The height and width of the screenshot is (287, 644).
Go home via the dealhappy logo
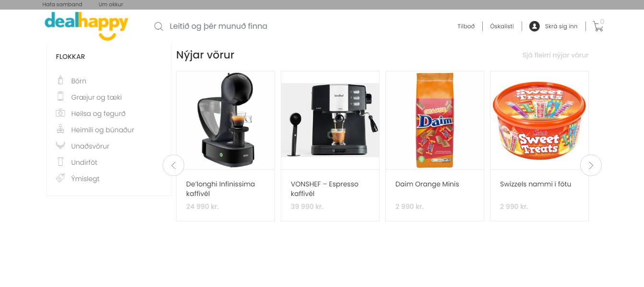tap(86, 26)
